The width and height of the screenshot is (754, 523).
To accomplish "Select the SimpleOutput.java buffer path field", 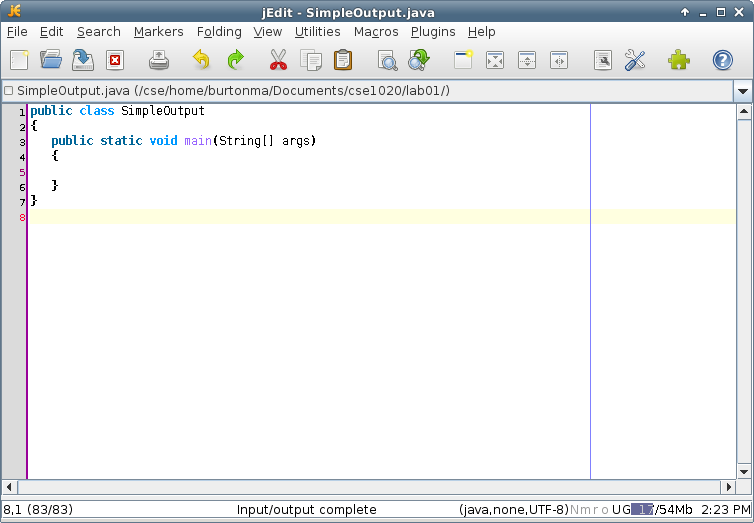I will click(x=367, y=91).
